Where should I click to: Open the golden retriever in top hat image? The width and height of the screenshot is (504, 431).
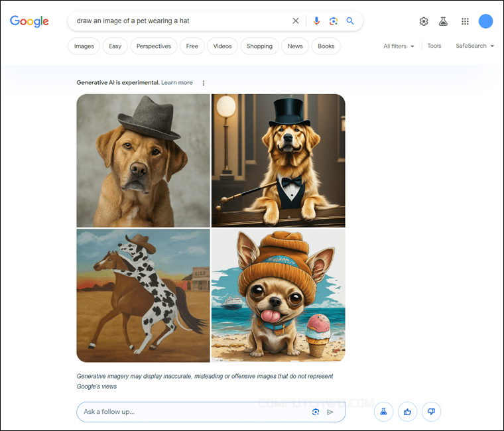[x=279, y=160]
